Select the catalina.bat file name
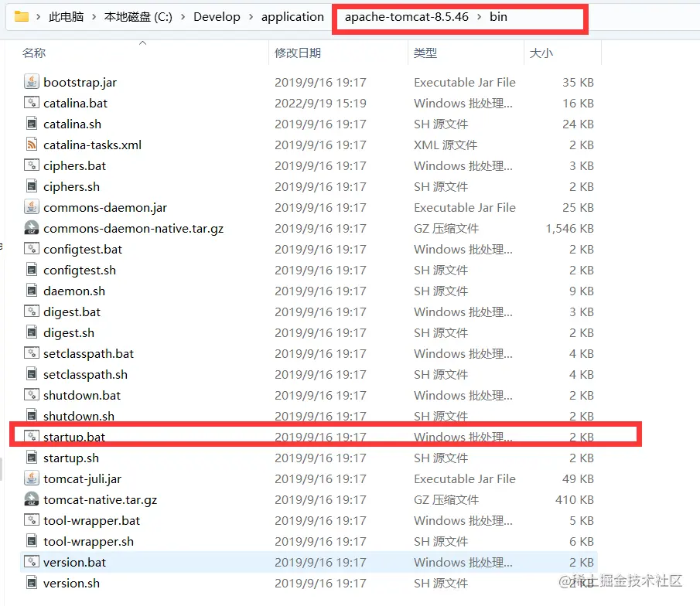Screen dimensions: 700x606 coord(76,103)
